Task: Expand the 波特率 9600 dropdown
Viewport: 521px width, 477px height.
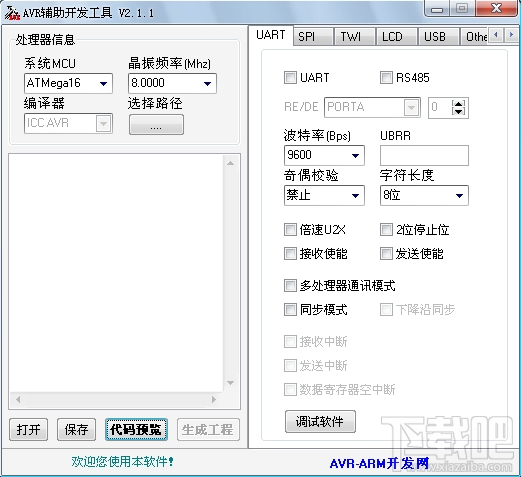Action: coord(324,155)
